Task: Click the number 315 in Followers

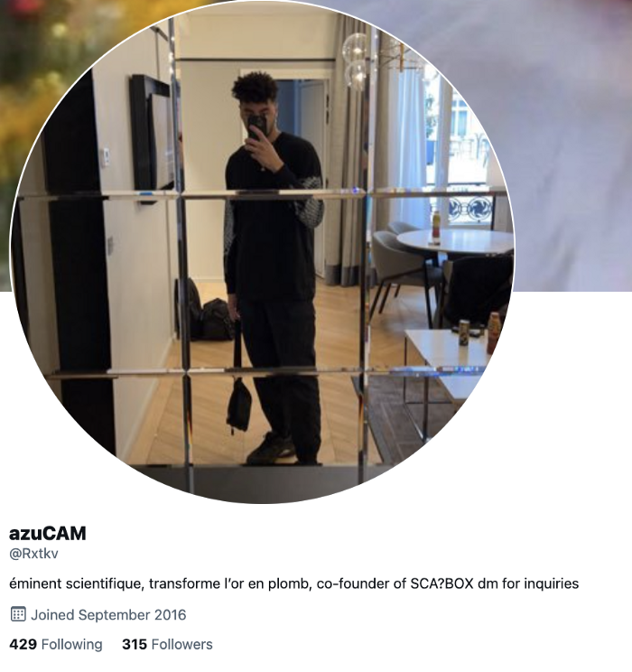Action: click(135, 644)
